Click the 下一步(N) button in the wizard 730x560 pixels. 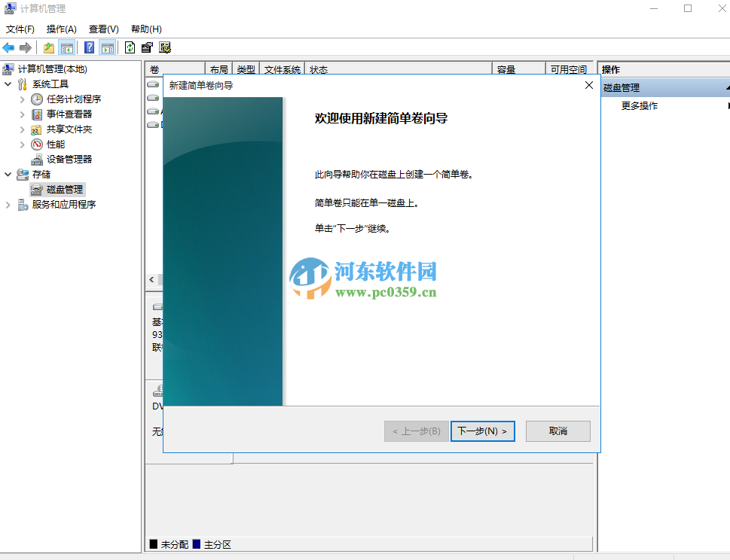coord(482,431)
